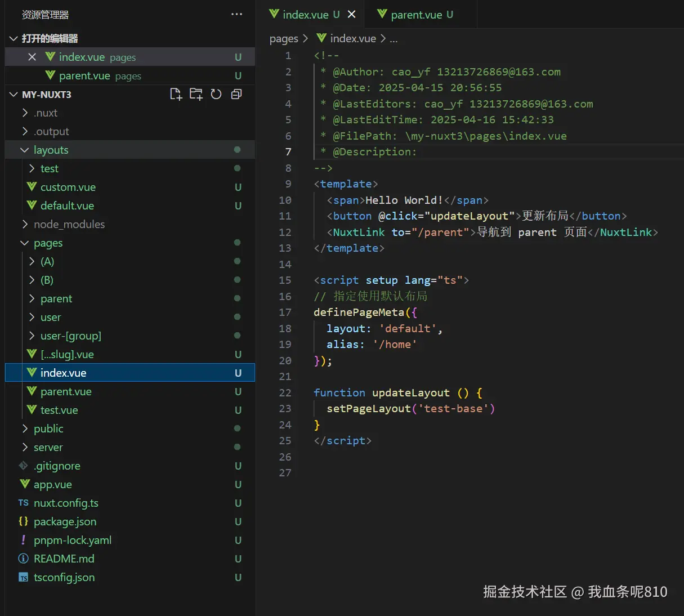Click the TS icon next to nuxt.config.ts
The height and width of the screenshot is (616, 684).
[x=24, y=503]
